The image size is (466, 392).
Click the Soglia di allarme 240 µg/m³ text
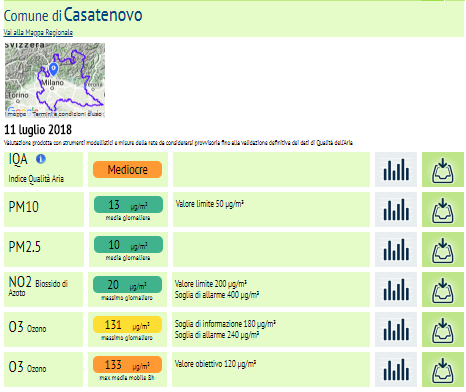pos(217,335)
